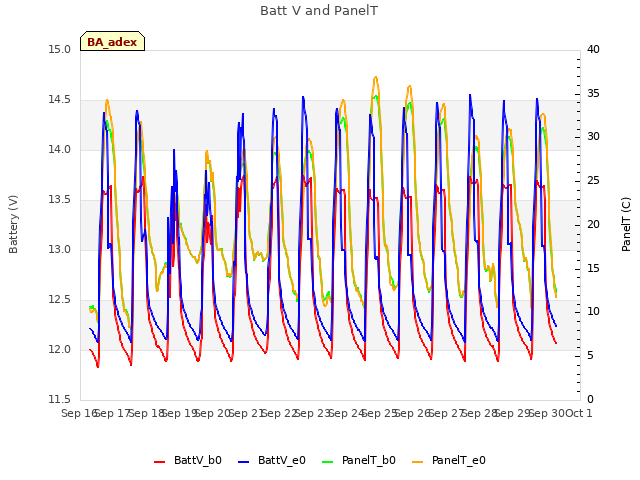Click the 0 right axis tick label
Viewport: 640px width, 480px height.
pyautogui.click(x=590, y=400)
